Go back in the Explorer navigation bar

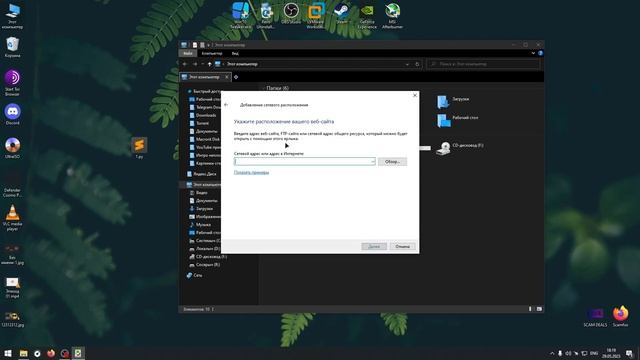[185, 64]
